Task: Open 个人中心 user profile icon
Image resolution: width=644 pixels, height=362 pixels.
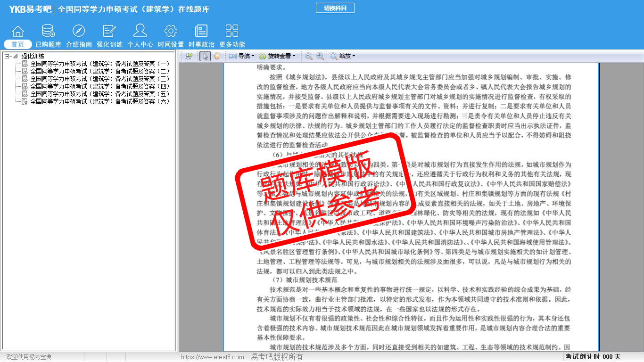Action: click(140, 32)
